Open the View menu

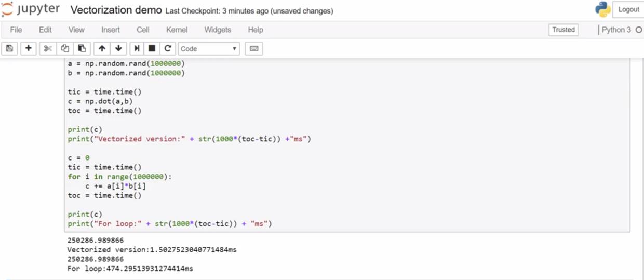76,30
